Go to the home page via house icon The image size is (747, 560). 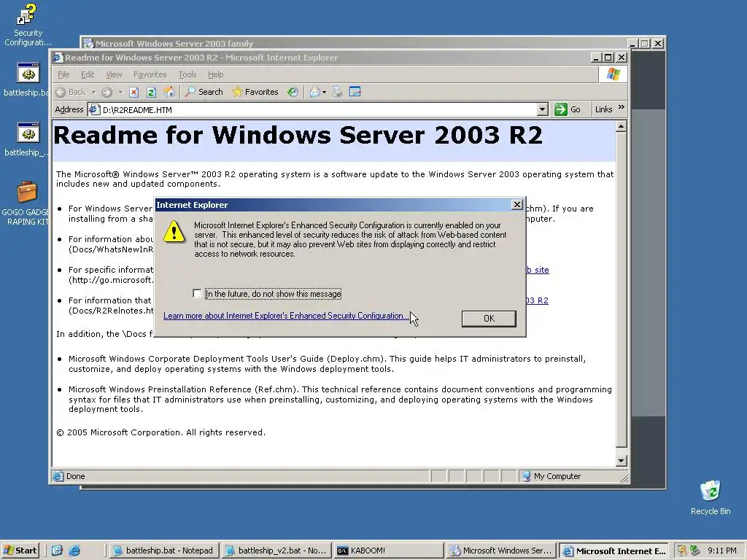[169, 92]
